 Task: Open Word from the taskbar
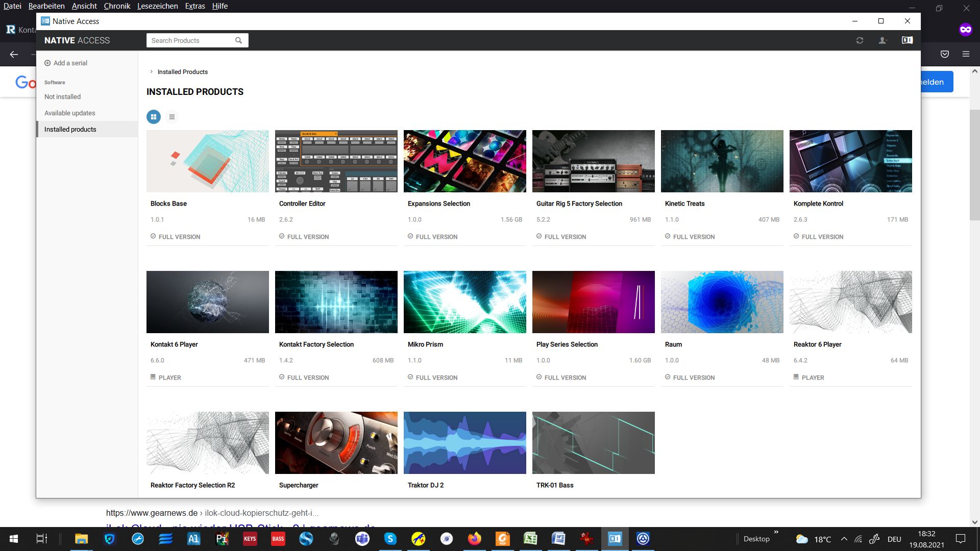(558, 539)
